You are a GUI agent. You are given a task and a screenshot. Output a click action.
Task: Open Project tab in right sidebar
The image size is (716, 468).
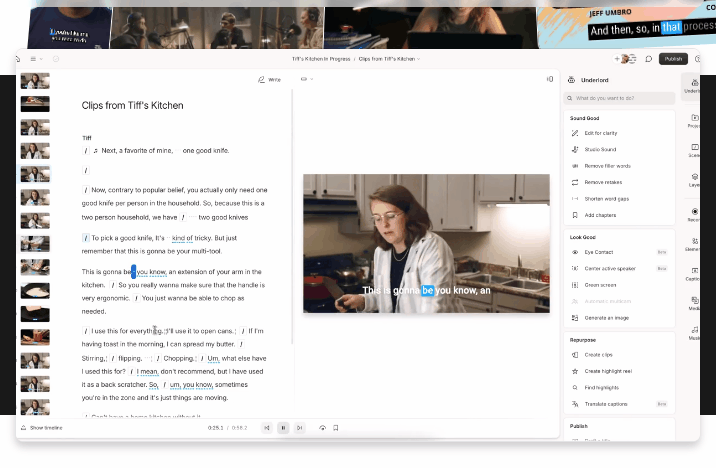[x=695, y=121]
